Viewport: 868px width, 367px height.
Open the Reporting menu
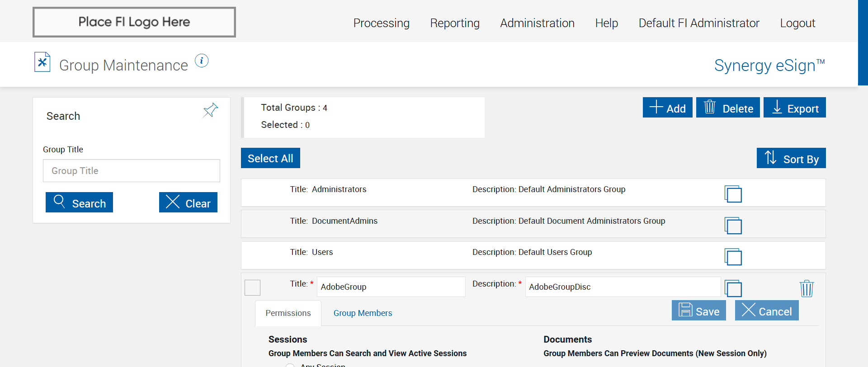tap(455, 23)
